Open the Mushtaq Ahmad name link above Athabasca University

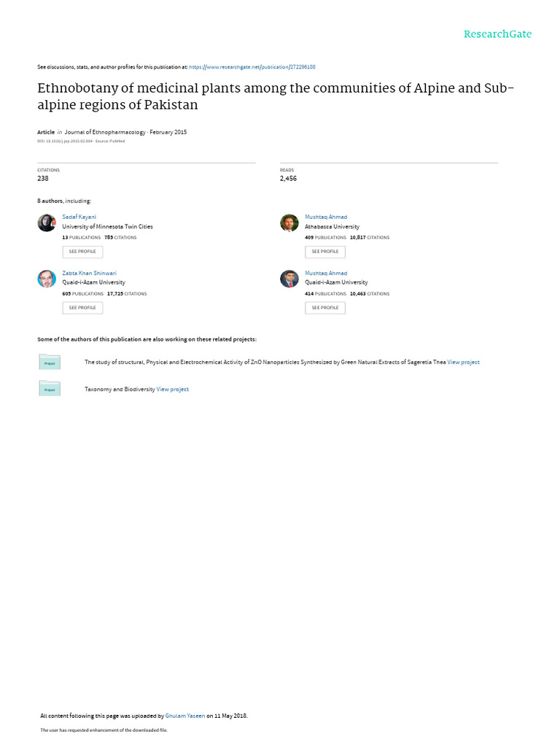tap(326, 217)
